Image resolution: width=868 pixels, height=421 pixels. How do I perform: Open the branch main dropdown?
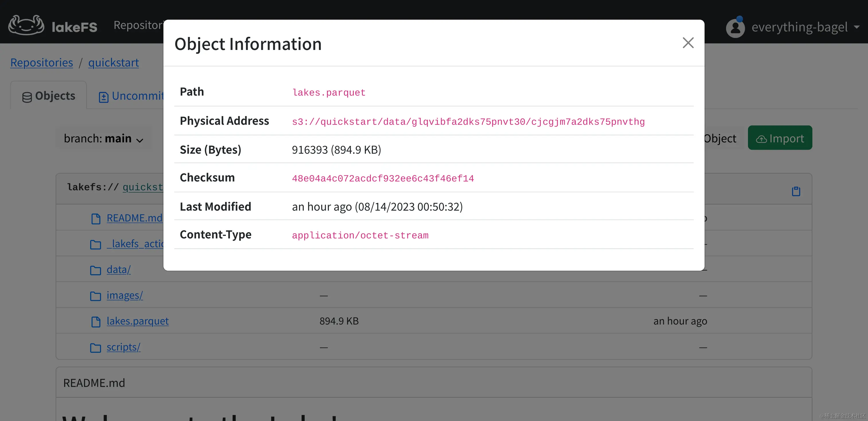[103, 138]
